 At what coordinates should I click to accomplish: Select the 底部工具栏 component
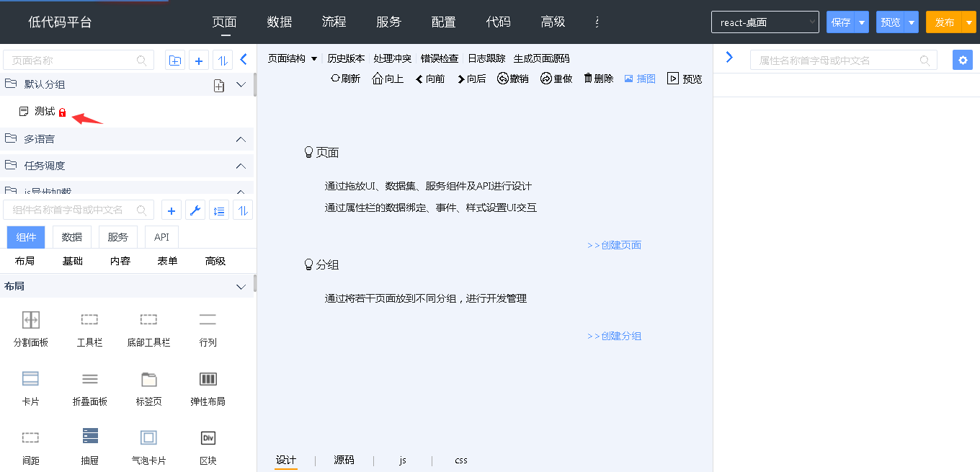point(148,329)
